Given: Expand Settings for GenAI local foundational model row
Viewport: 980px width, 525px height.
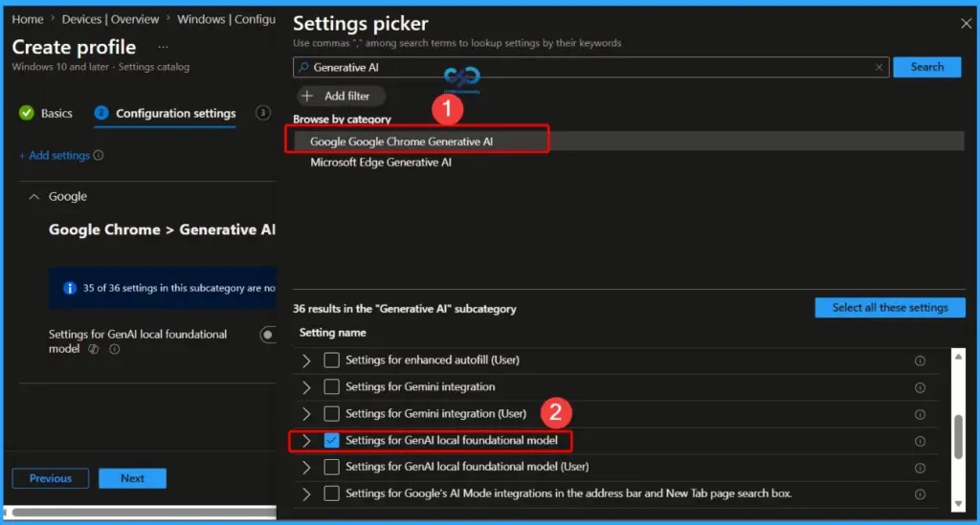Looking at the screenshot, I should [x=306, y=442].
